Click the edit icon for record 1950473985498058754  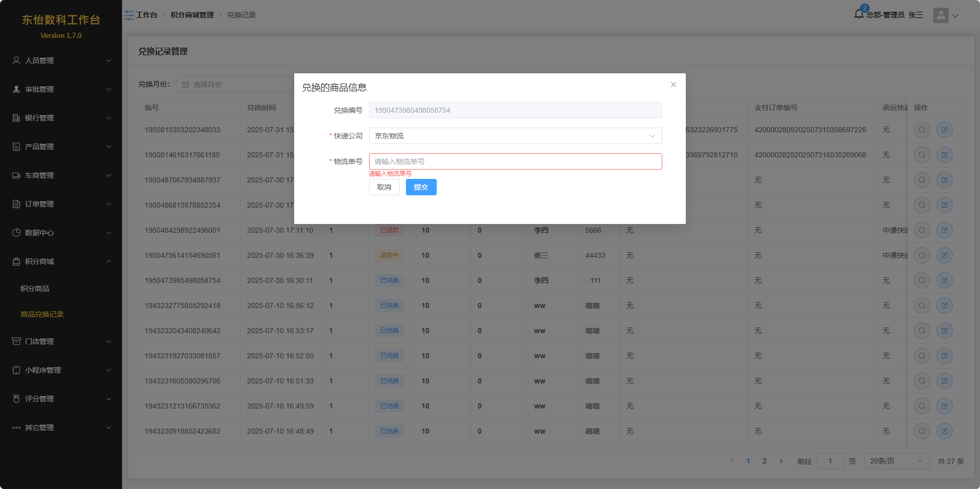click(944, 280)
